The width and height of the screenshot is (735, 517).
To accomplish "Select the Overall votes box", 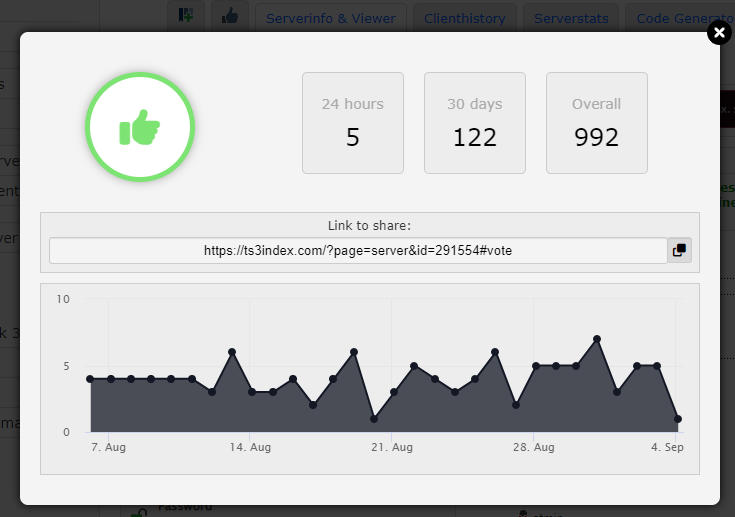I will [x=596, y=123].
